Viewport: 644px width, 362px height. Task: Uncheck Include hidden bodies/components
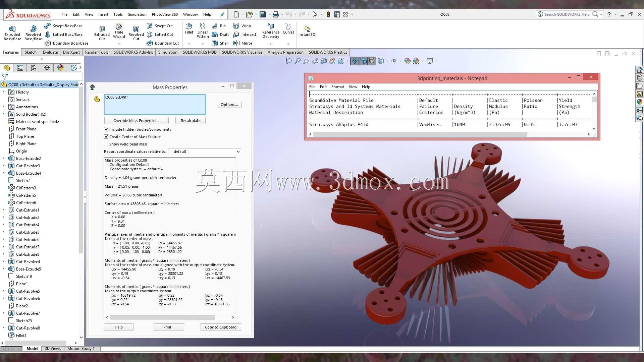(106, 129)
